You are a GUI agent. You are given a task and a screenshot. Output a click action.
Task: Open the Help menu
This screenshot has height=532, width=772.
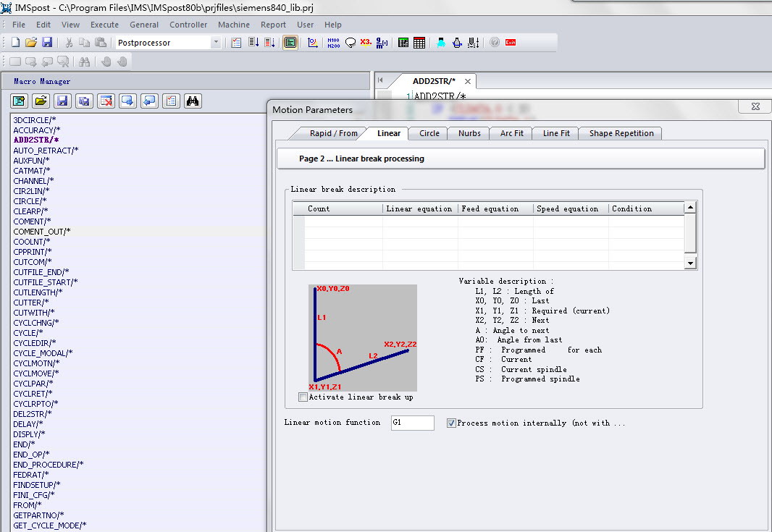[333, 25]
